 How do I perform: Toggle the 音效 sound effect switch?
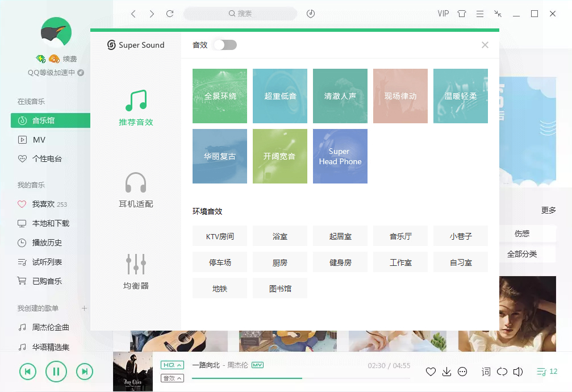pyautogui.click(x=225, y=45)
